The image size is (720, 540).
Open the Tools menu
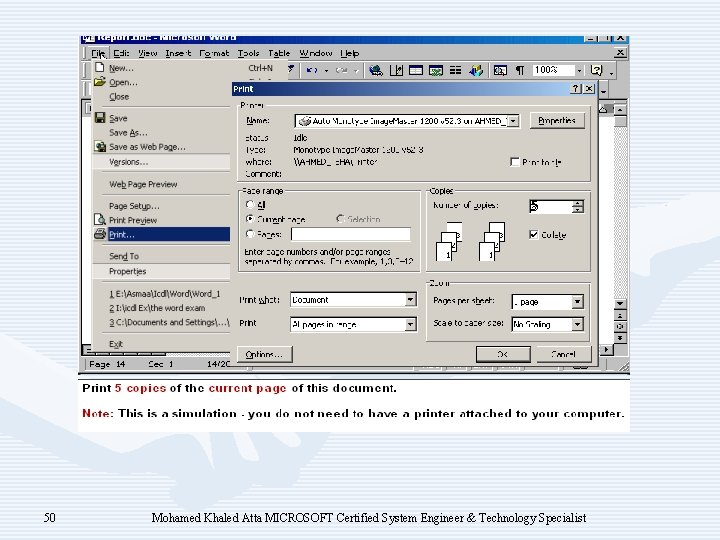click(248, 53)
